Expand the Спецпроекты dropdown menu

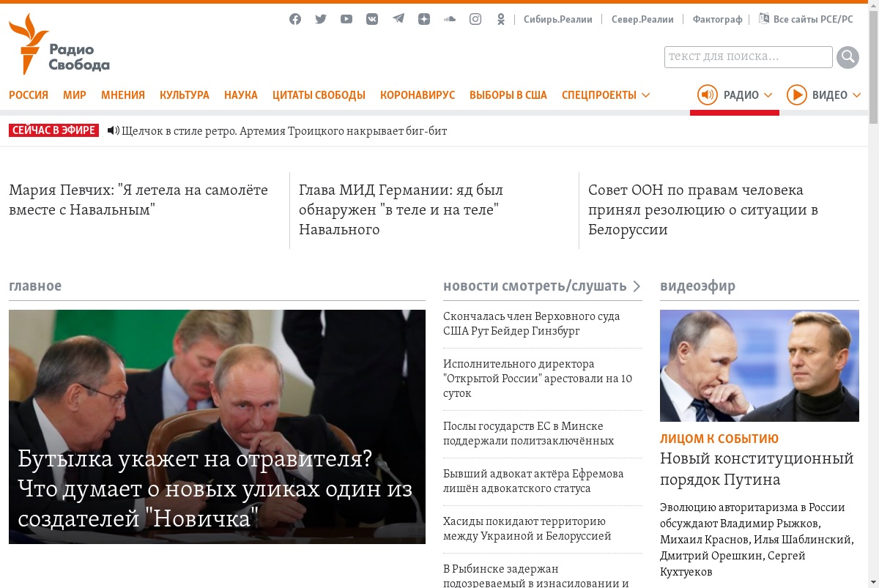pos(606,95)
